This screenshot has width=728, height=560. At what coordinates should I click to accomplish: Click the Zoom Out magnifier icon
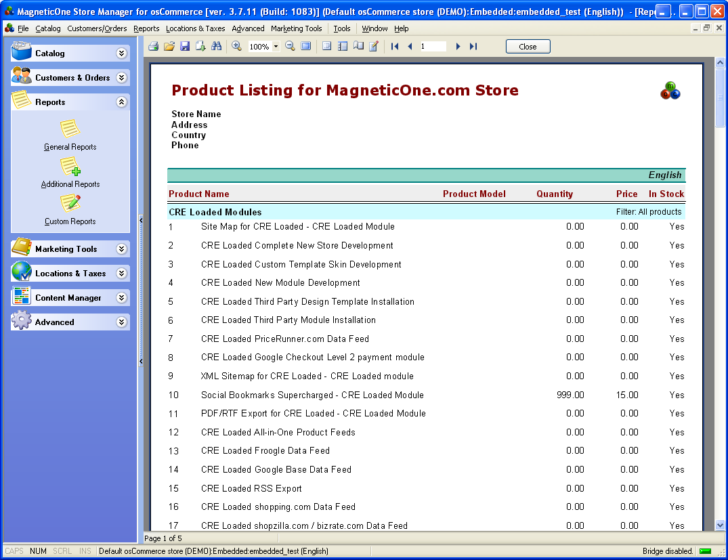pos(290,47)
